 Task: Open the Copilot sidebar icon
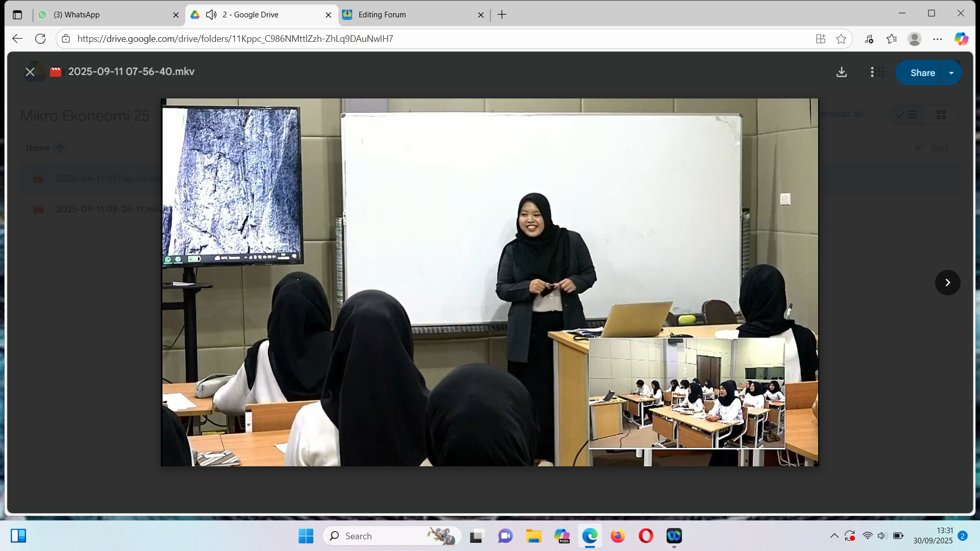961,39
